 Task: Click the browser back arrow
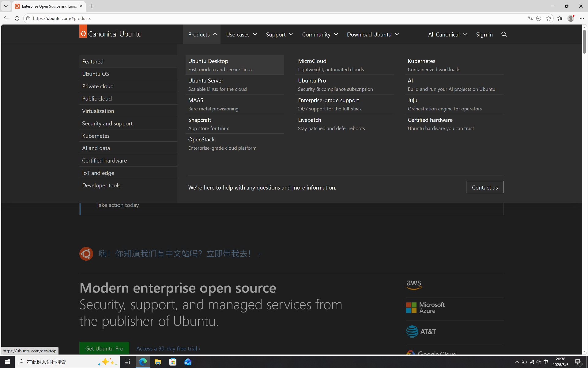coord(6,18)
